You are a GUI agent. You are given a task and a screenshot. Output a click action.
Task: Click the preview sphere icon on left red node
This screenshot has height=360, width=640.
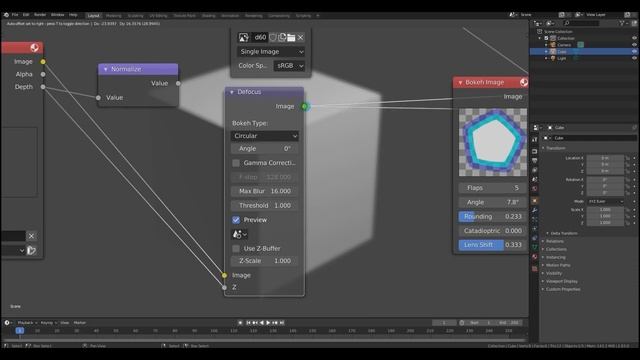tap(35, 48)
